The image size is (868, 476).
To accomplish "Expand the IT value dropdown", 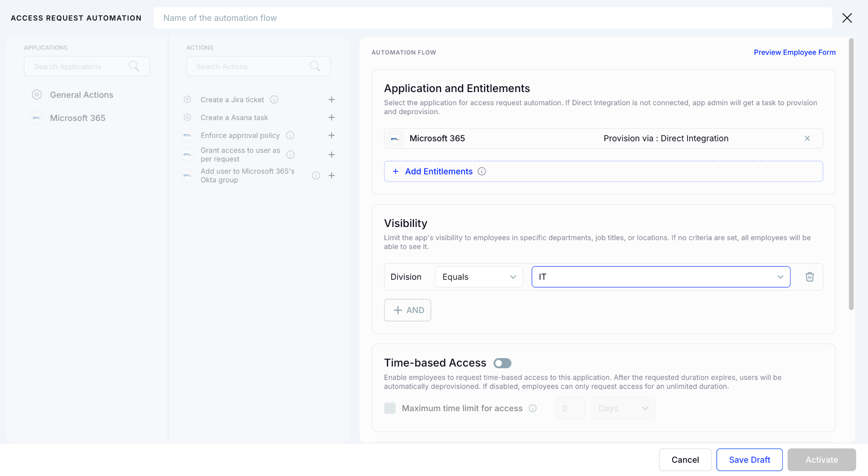I will coord(661,277).
